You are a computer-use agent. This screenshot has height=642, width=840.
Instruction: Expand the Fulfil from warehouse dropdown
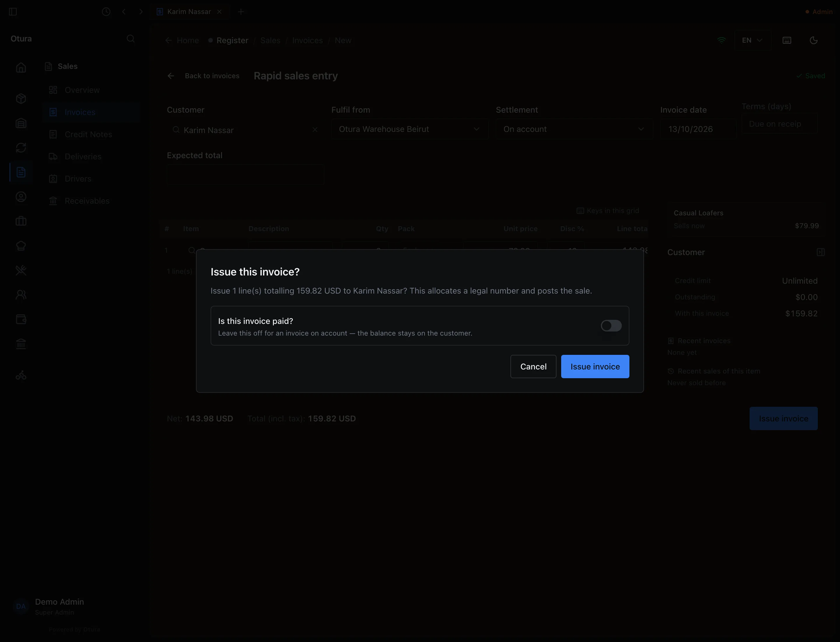pos(409,129)
